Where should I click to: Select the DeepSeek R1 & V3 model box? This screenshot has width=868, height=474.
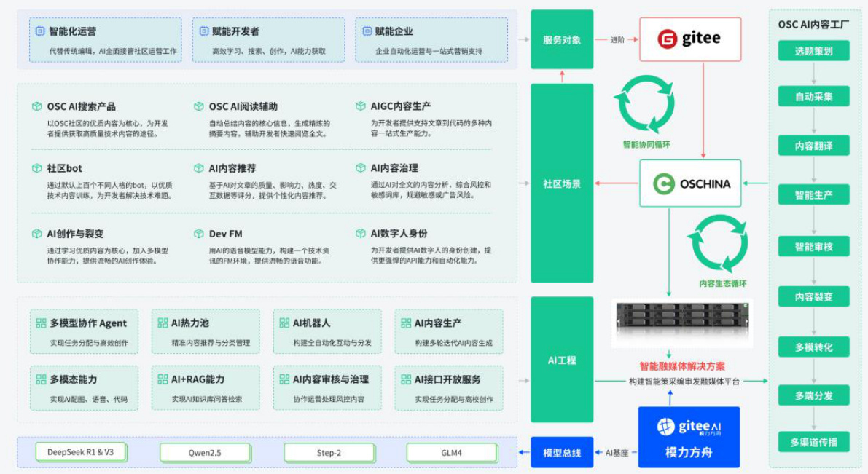[x=80, y=452]
